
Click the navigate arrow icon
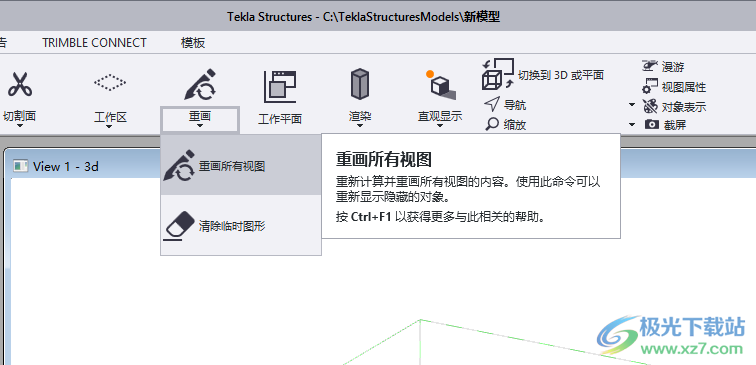[x=491, y=104]
